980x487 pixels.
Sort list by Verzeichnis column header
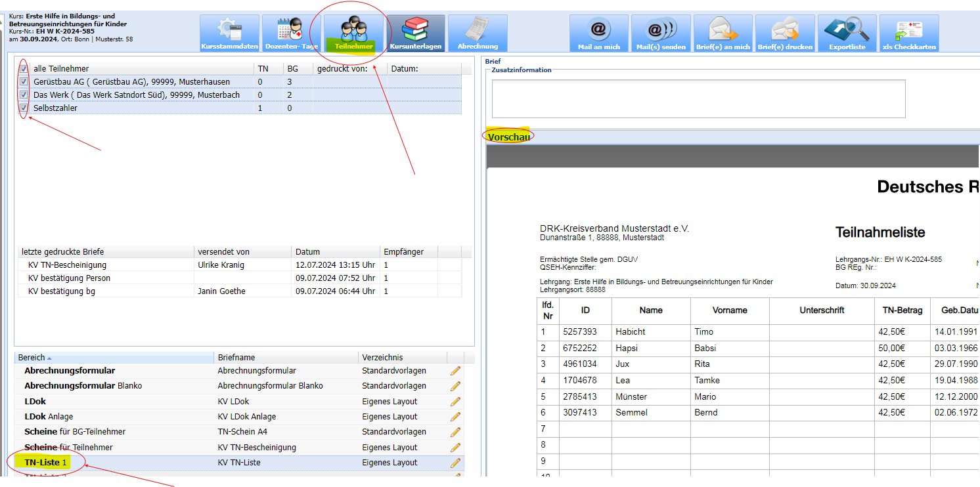click(x=382, y=358)
